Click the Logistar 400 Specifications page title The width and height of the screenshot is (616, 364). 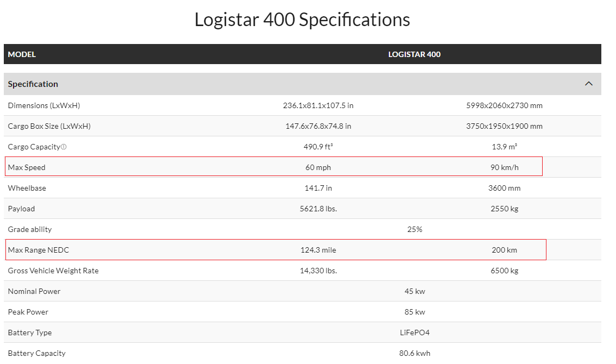[302, 20]
